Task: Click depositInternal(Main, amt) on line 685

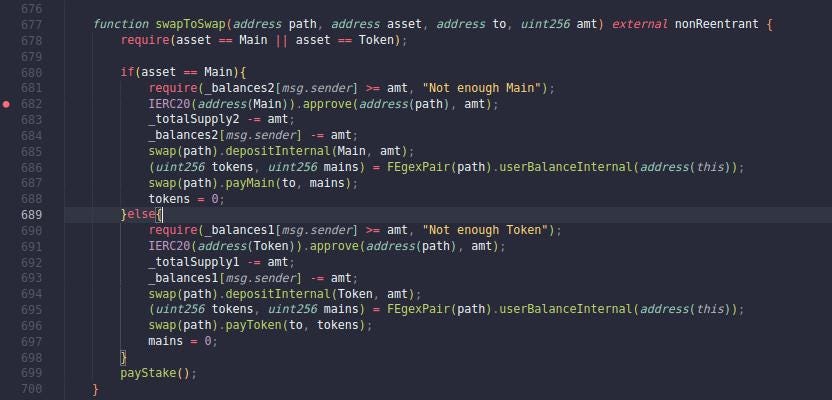Action: (x=317, y=151)
